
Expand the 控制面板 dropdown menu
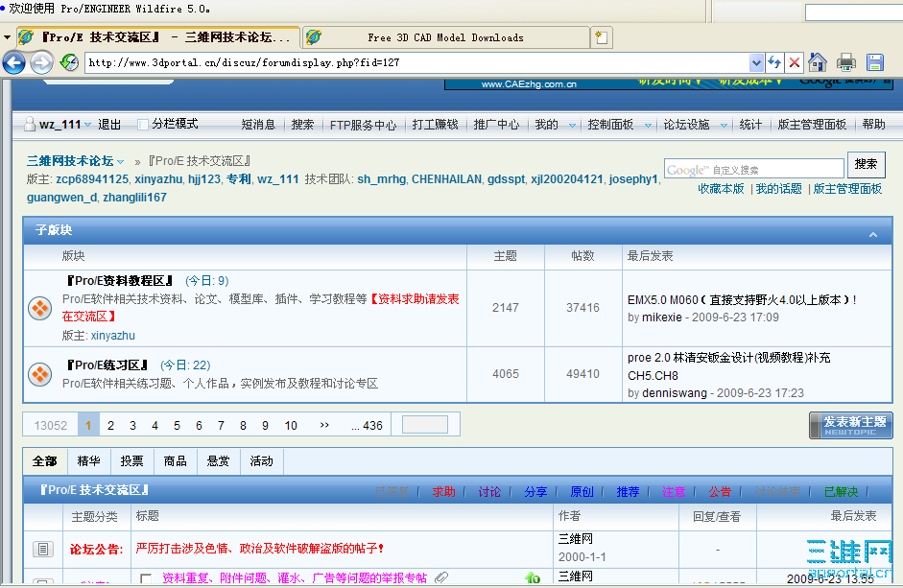tap(648, 125)
